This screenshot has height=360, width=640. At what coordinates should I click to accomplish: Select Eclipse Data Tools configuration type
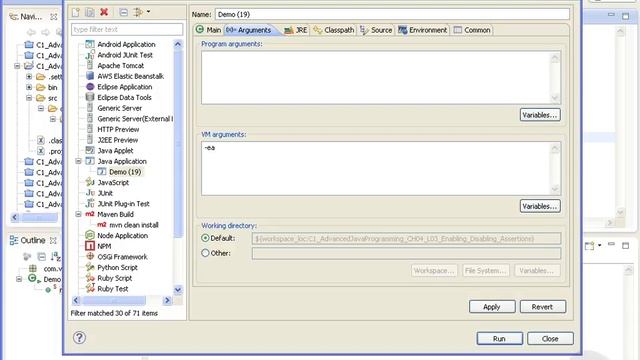pyautogui.click(x=124, y=97)
